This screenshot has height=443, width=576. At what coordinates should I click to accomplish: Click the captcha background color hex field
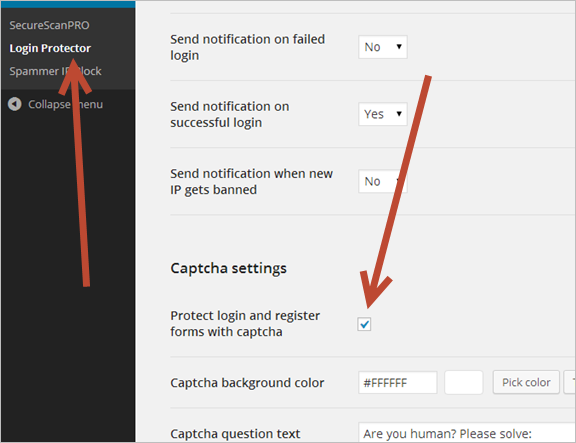(x=397, y=382)
